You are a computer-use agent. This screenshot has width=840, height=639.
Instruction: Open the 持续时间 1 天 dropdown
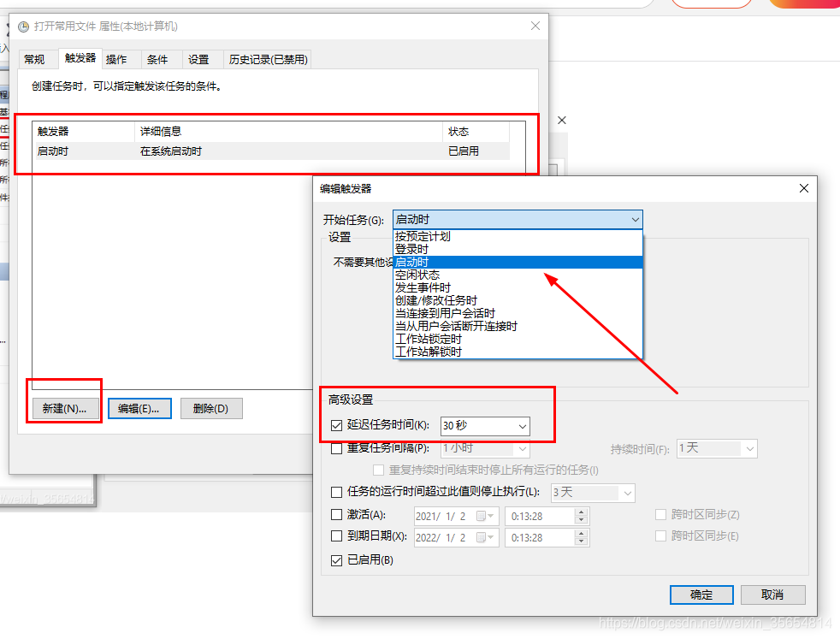pos(717,448)
